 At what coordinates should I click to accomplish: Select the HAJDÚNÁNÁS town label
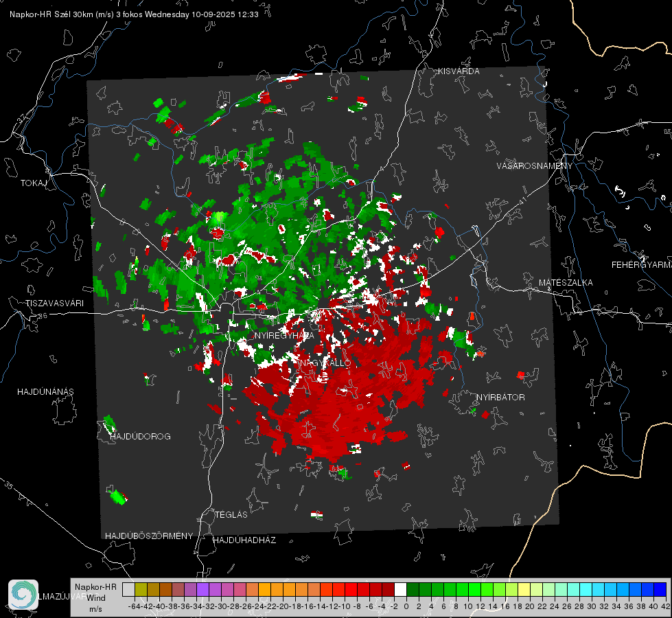[45, 392]
